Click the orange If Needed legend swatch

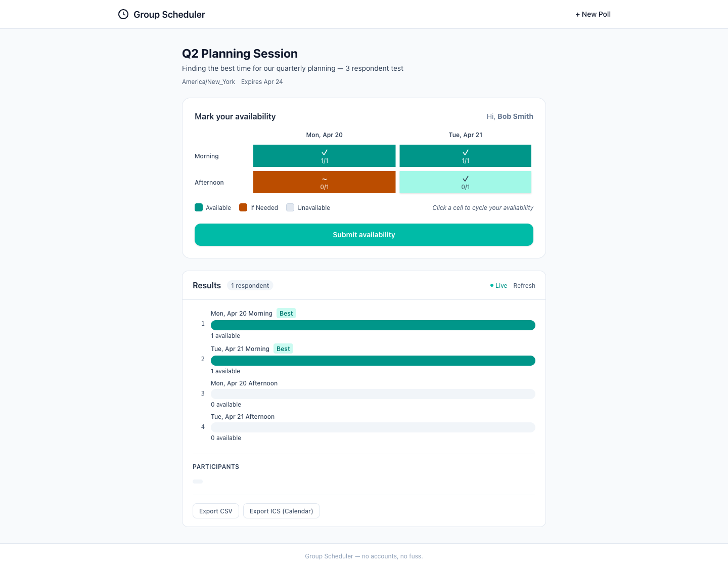coord(243,207)
